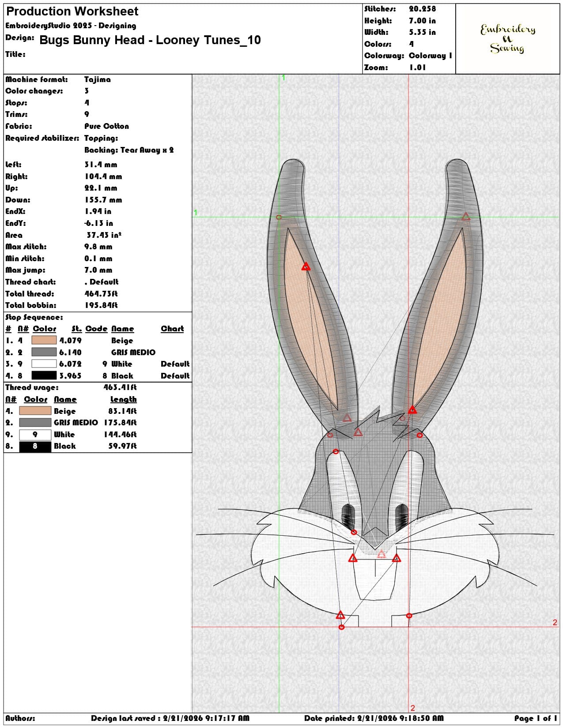Click the Colorway 1 value
The height and width of the screenshot is (728, 563).
431,56
